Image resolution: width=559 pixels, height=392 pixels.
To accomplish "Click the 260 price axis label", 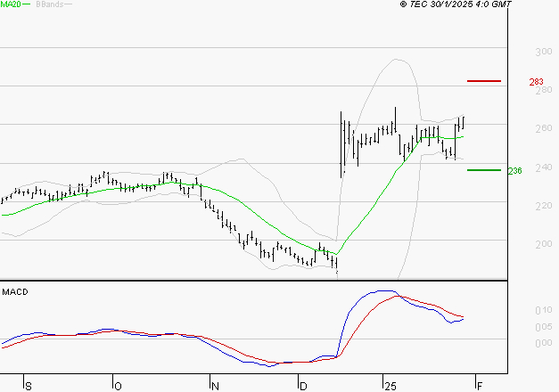I will pyautogui.click(x=541, y=128).
